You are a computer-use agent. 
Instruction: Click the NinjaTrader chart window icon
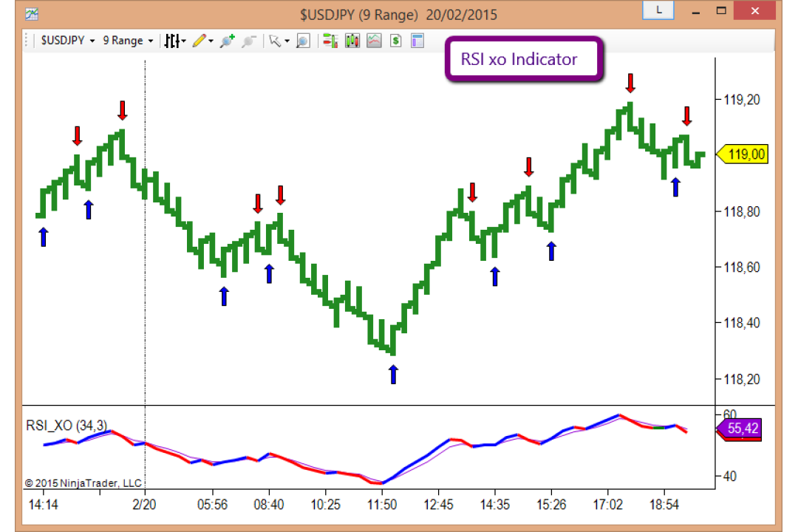(32, 14)
